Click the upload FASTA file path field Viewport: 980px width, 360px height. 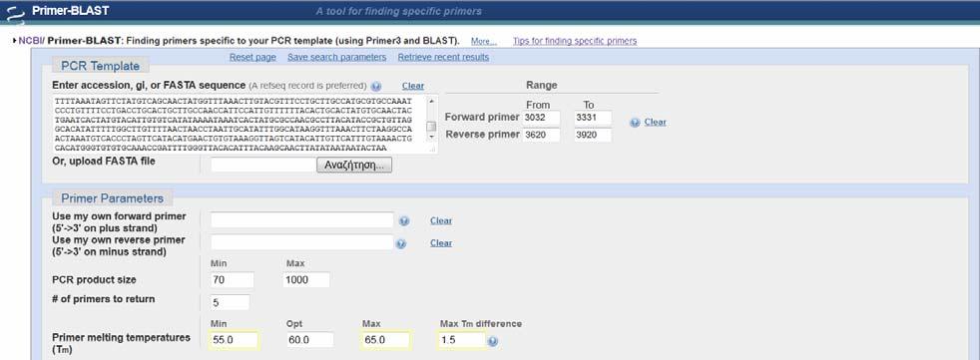point(263,165)
